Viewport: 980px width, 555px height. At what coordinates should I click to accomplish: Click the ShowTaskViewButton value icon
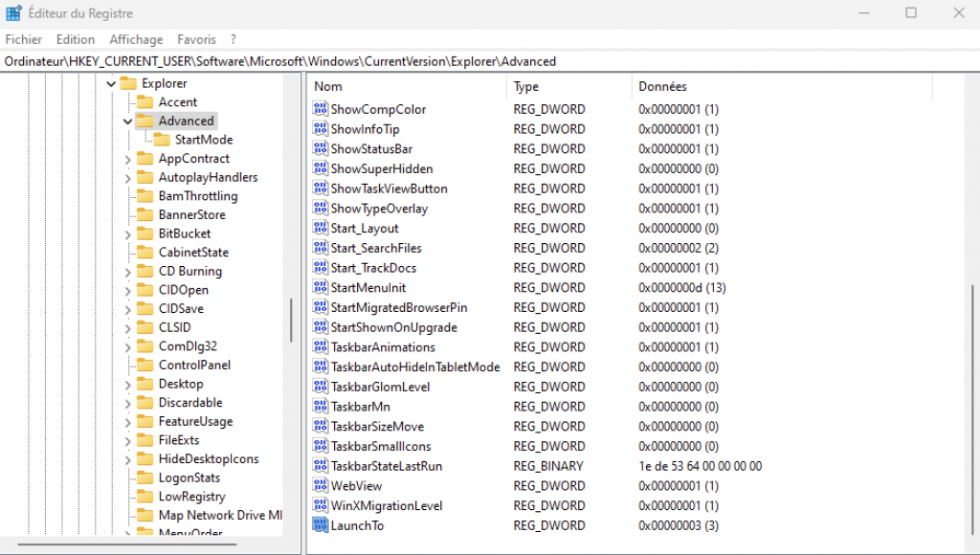[320, 189]
